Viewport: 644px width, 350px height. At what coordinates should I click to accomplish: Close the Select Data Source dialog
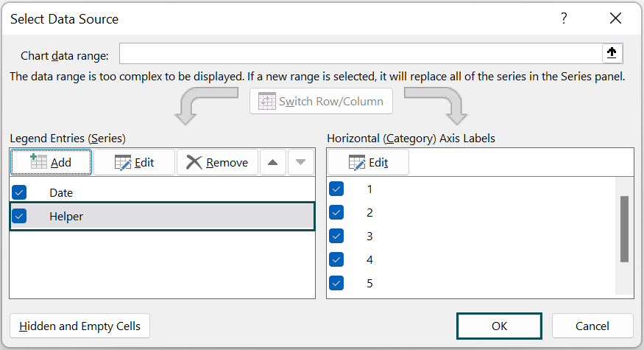[616, 18]
